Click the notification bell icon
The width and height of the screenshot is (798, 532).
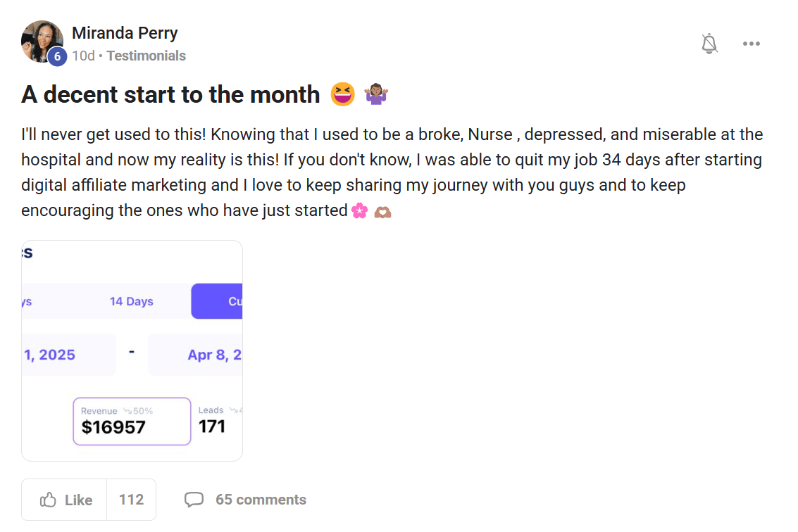pos(709,44)
